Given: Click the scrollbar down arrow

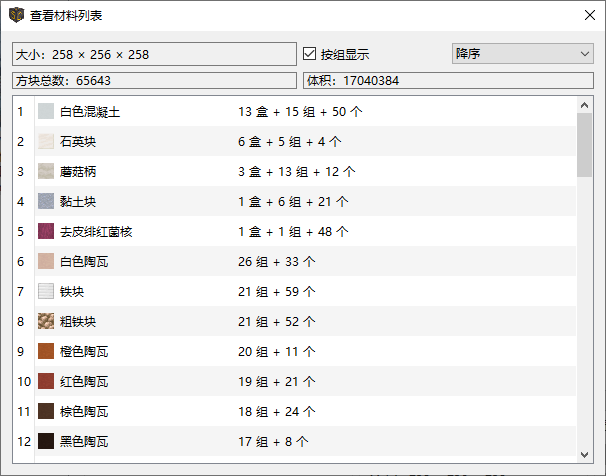Looking at the screenshot, I should click(x=584, y=454).
